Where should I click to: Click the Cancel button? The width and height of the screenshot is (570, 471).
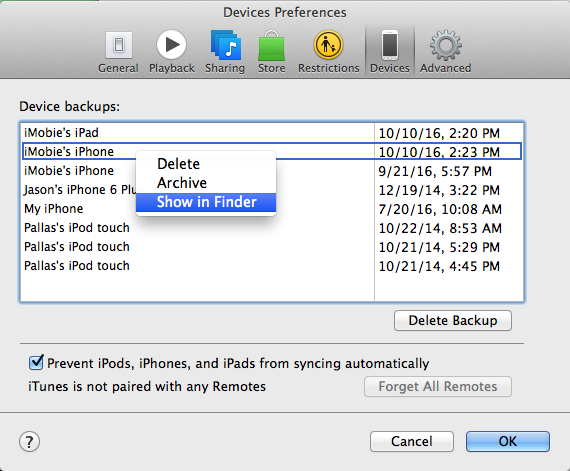tap(412, 442)
